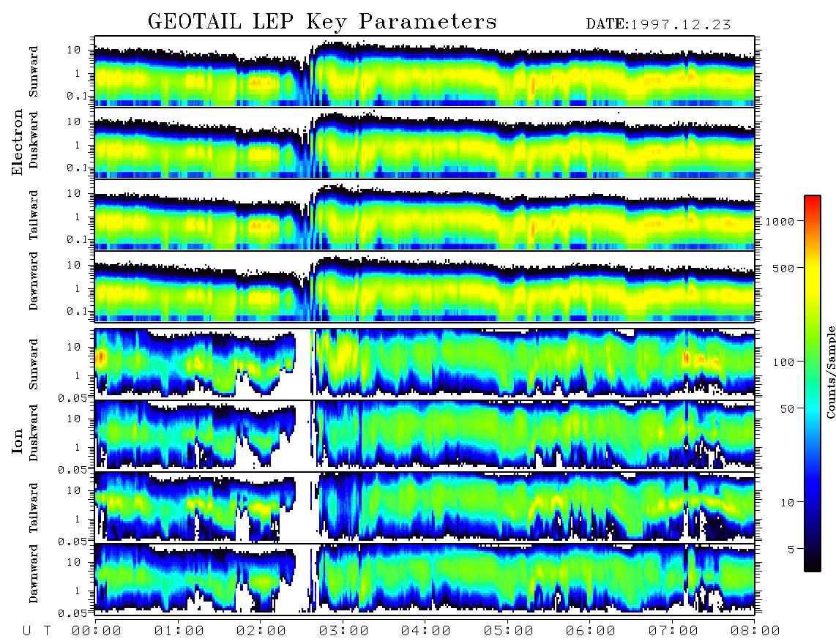Click the GEOTAIL LEP Key Parameters title
The height and width of the screenshot is (644, 836).
(322, 22)
